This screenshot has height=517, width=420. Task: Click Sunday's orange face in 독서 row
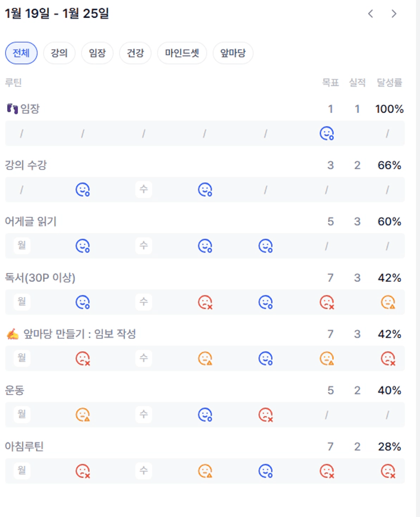388,303
